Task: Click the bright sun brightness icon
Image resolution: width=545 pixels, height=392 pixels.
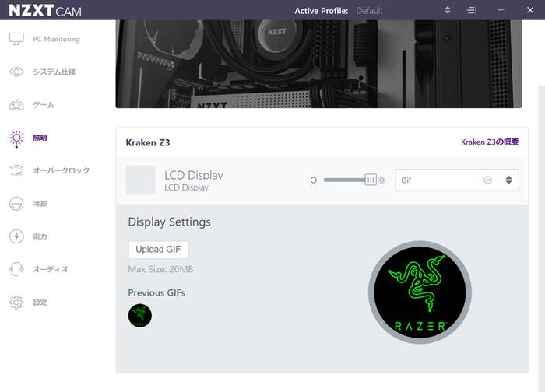Action: 382,180
